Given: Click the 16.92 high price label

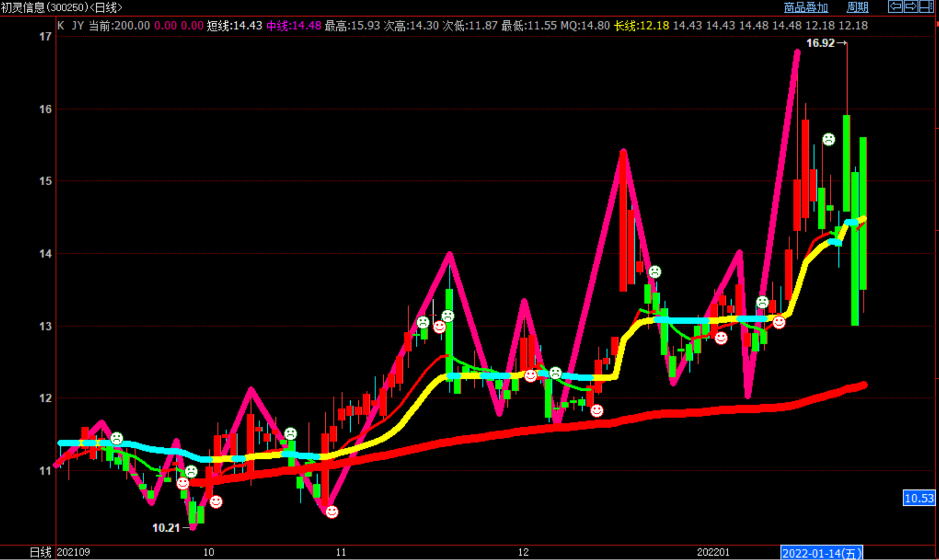Looking at the screenshot, I should 821,43.
